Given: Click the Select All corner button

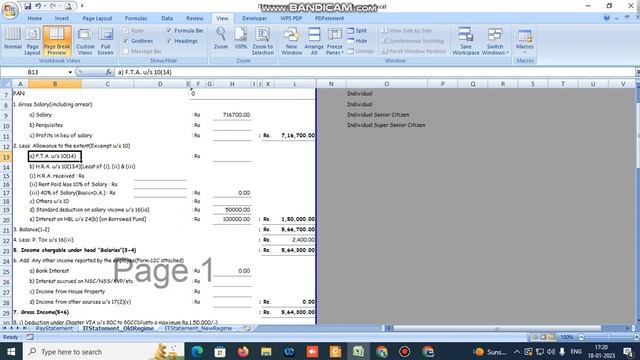Looking at the screenshot, I should click(x=6, y=84).
